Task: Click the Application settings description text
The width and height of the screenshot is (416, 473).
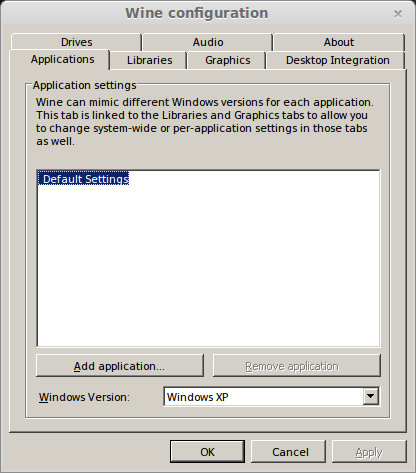Action: [205, 122]
